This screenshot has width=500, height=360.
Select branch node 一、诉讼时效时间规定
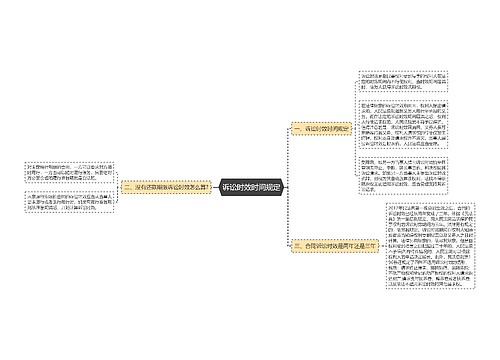(x=322, y=128)
